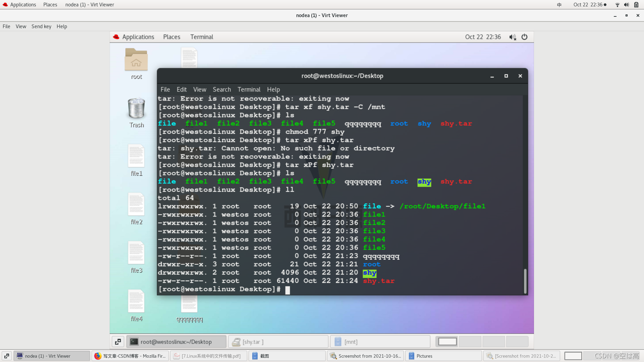Switch to mnt taskbar window
644x362 pixels.
tap(380, 342)
